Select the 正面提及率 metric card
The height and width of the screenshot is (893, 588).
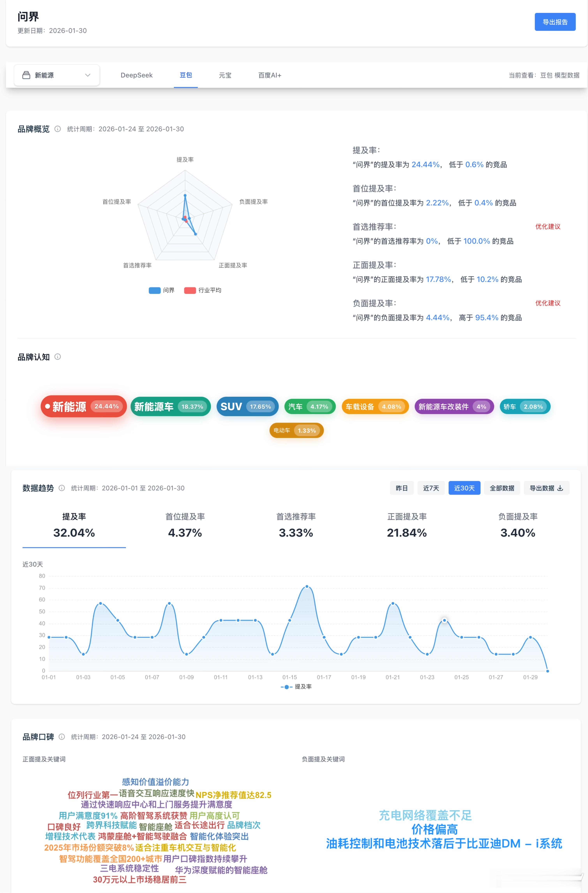point(406,525)
